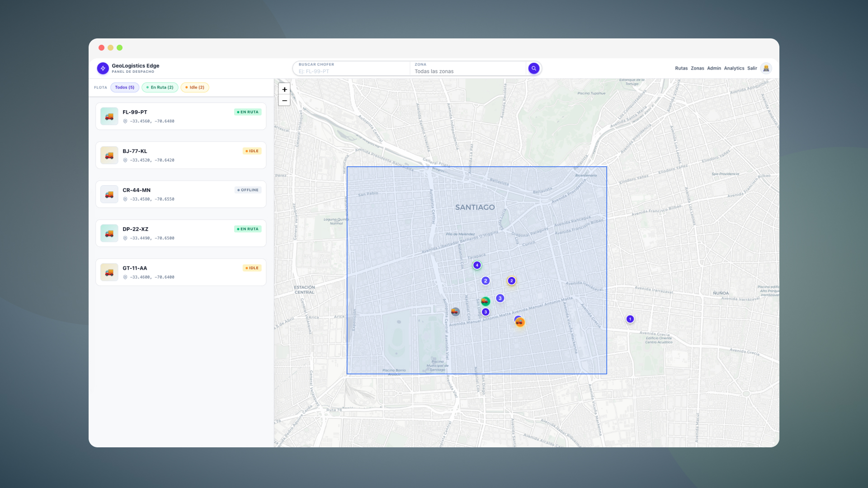Click Salir to log out
The image size is (868, 488).
coord(752,68)
